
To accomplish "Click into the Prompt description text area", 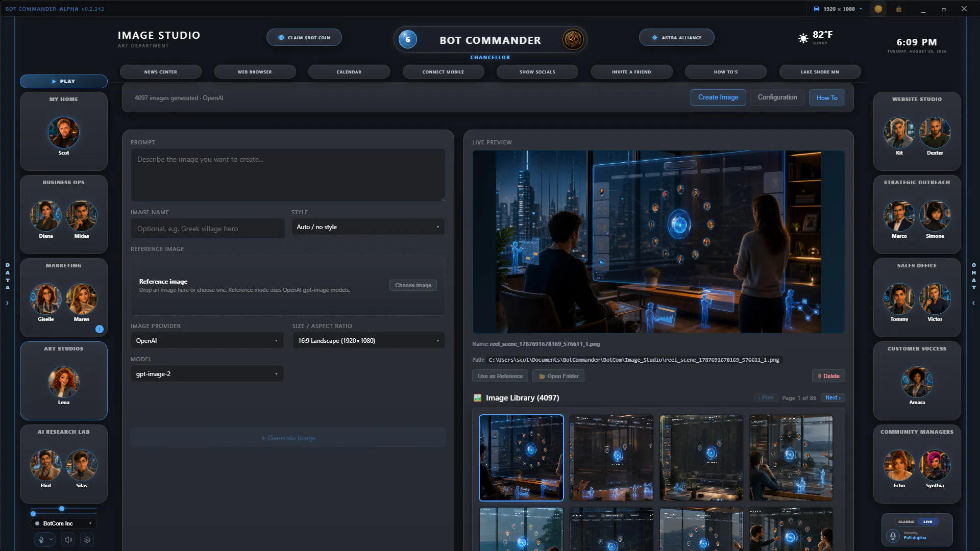I will pyautogui.click(x=288, y=175).
